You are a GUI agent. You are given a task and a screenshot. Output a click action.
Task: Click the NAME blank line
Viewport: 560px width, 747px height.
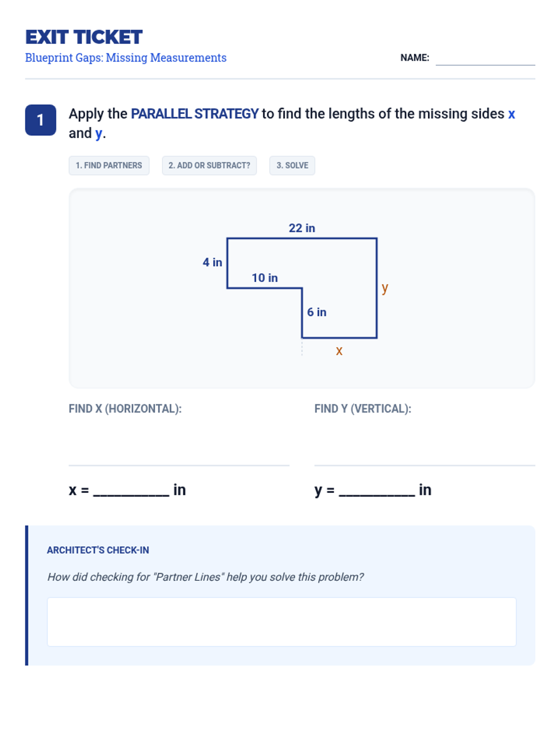485,59
